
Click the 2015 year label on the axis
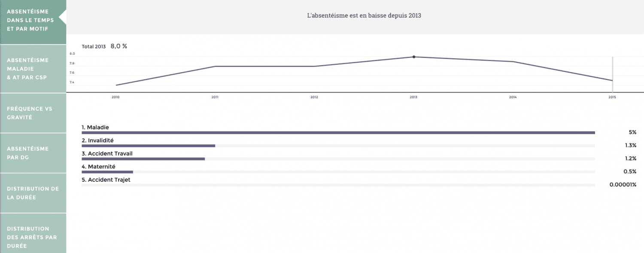[612, 97]
